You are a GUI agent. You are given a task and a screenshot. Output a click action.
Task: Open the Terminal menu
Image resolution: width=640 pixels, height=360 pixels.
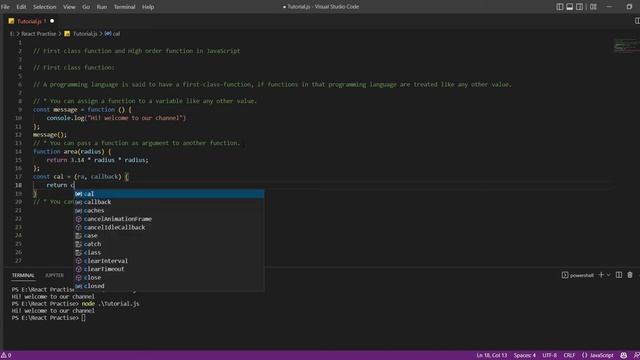pos(124,7)
